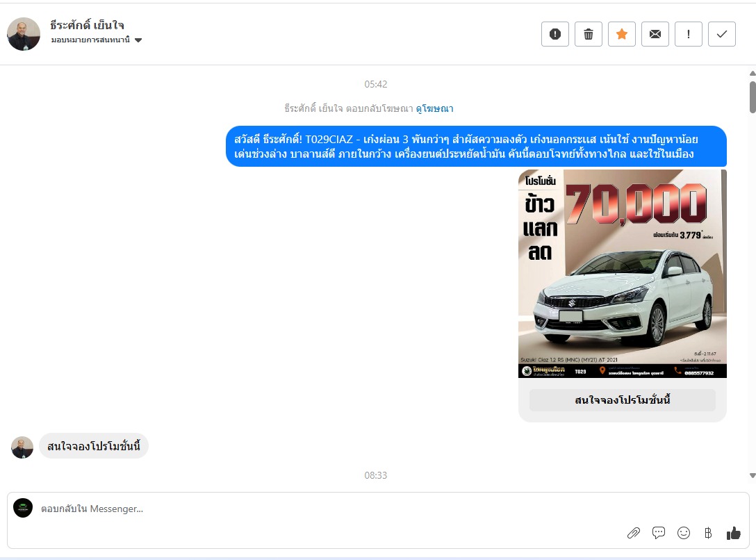The height and width of the screenshot is (560, 756).
Task: Open the ดูโฆษณา link
Action: 434,108
